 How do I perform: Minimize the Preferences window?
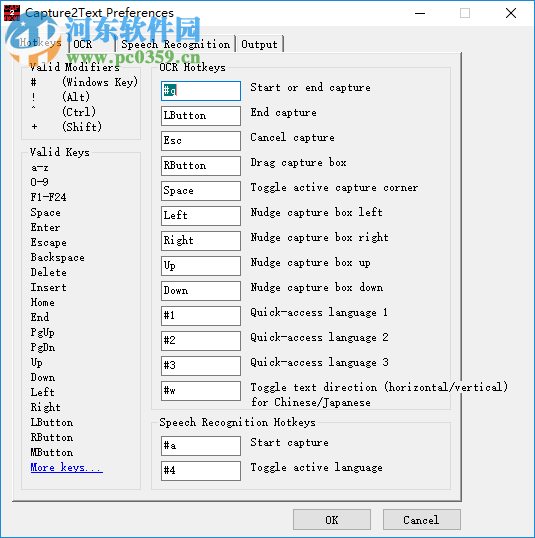[420, 13]
